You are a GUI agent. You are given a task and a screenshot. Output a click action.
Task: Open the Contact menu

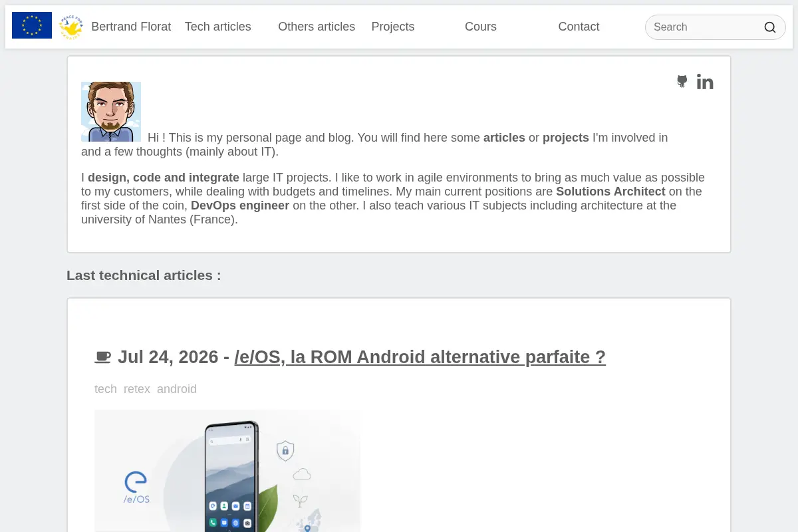(x=579, y=27)
